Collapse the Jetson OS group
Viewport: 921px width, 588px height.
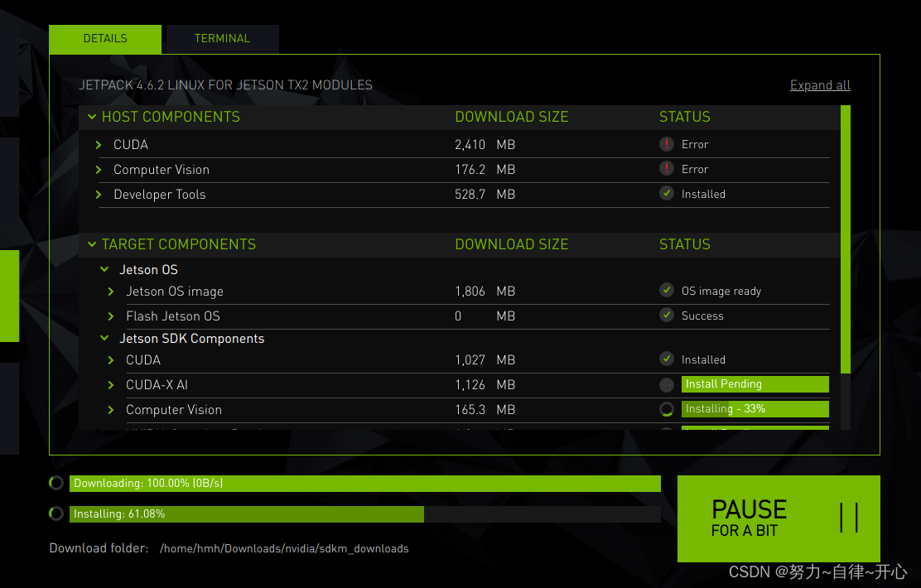(x=104, y=270)
